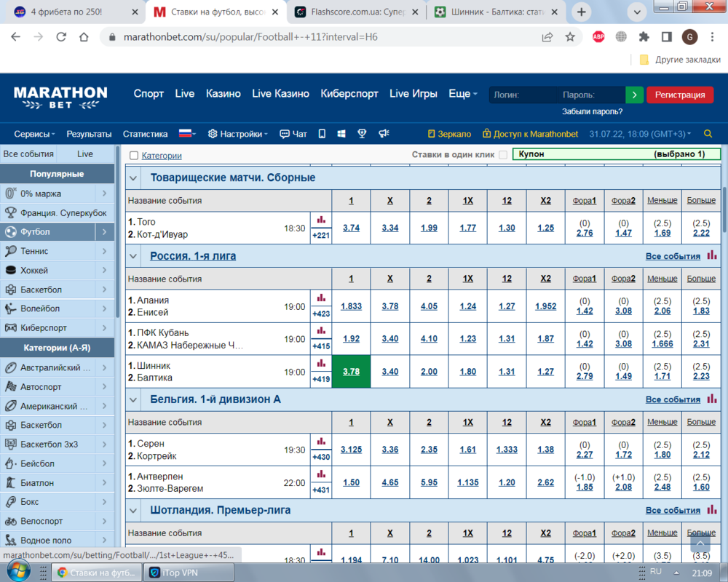Open the Настройки dropdown
The width and height of the screenshot is (728, 582).
tap(238, 134)
